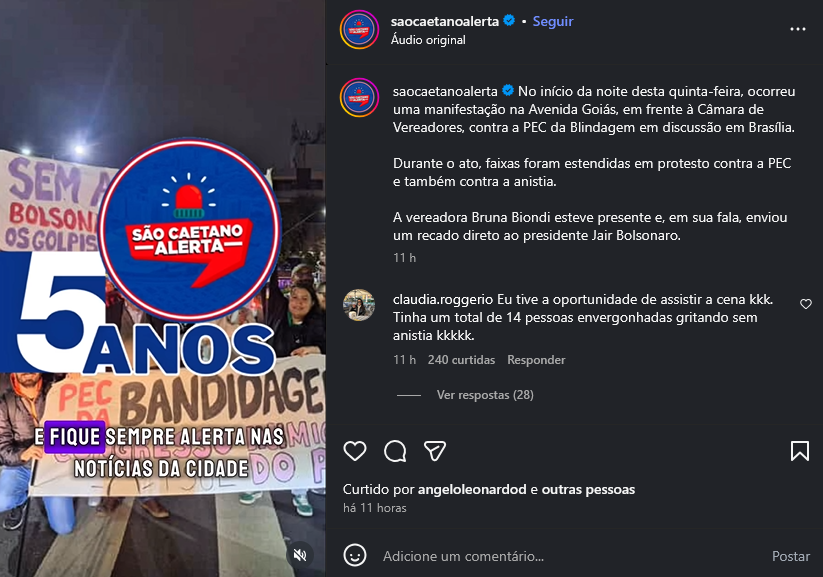The width and height of the screenshot is (823, 577).
Task: Unmute the video sound icon
Action: [x=300, y=555]
